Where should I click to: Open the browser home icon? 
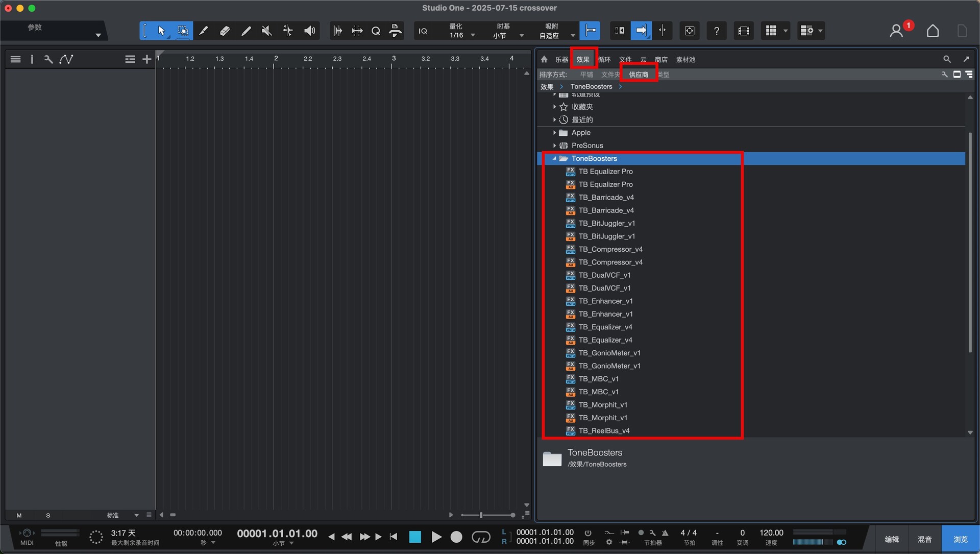544,59
